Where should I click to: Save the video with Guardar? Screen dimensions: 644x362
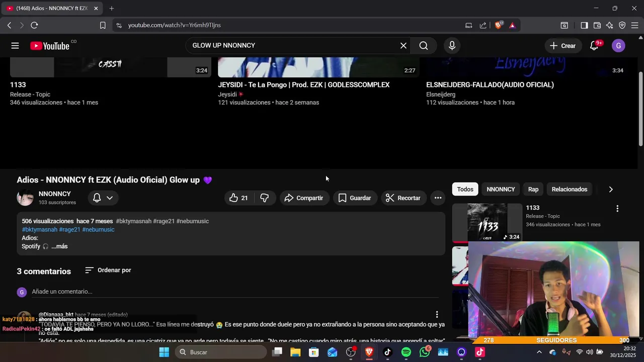[355, 198]
